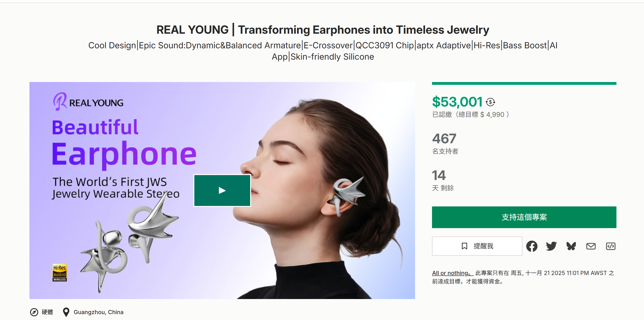This screenshot has height=320, width=644.
Task: Share project on Twitter
Action: point(551,246)
